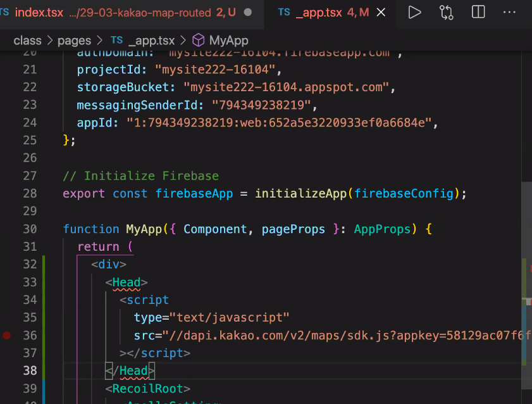Screen dimensions: 532x404
Task: Click the unsaved dot on index.tsx tab
Action: click(x=248, y=13)
